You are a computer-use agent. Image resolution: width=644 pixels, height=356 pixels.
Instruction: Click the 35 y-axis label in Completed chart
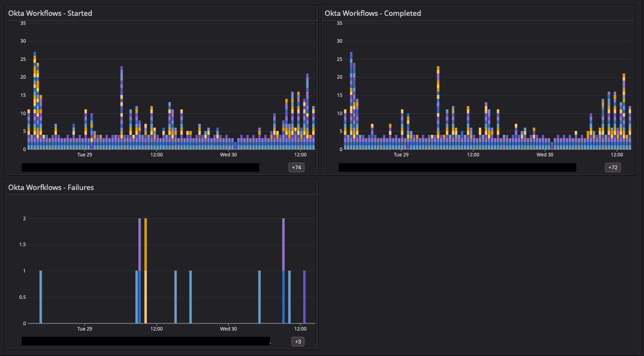coord(340,23)
